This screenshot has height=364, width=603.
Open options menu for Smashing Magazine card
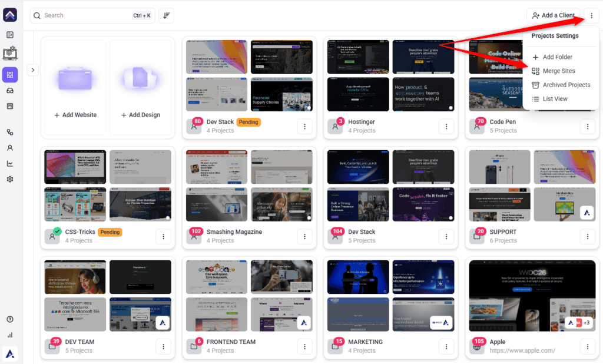pos(304,237)
